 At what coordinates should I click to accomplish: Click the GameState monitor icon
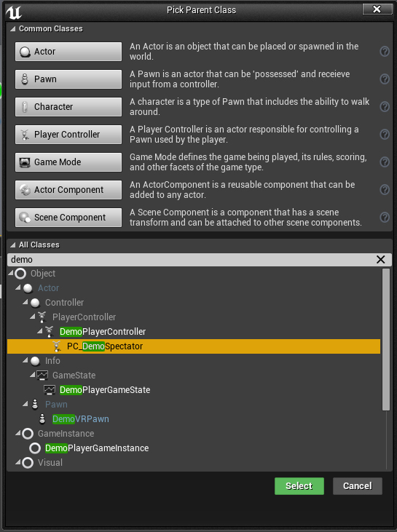click(42, 376)
